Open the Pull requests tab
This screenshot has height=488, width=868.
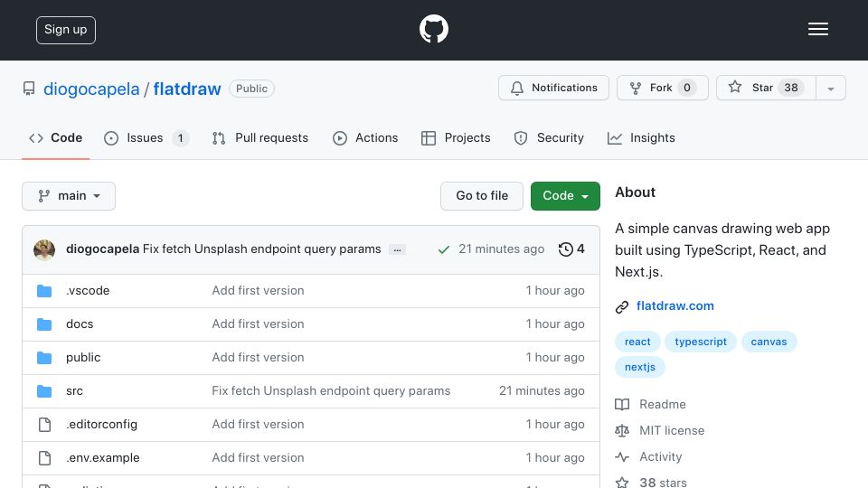tap(260, 137)
